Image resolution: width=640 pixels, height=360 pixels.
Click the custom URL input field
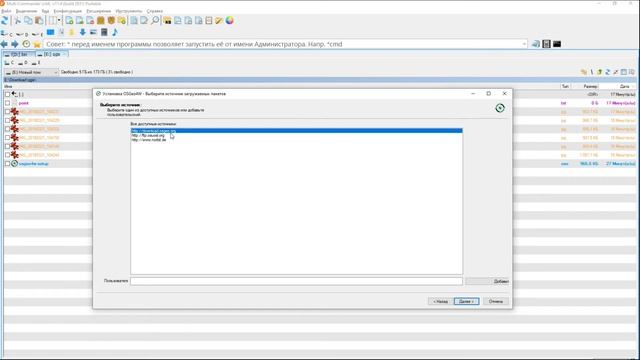click(x=296, y=281)
